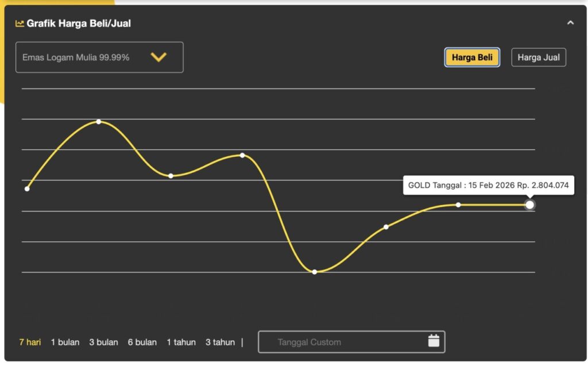
Task: View the 1 tahun price history
Action: pyautogui.click(x=181, y=342)
